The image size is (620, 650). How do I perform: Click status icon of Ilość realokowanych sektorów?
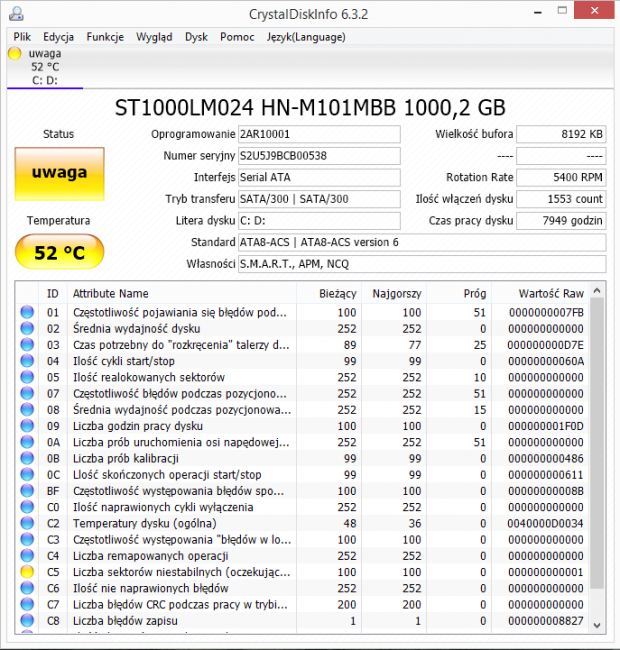click(x=27, y=377)
